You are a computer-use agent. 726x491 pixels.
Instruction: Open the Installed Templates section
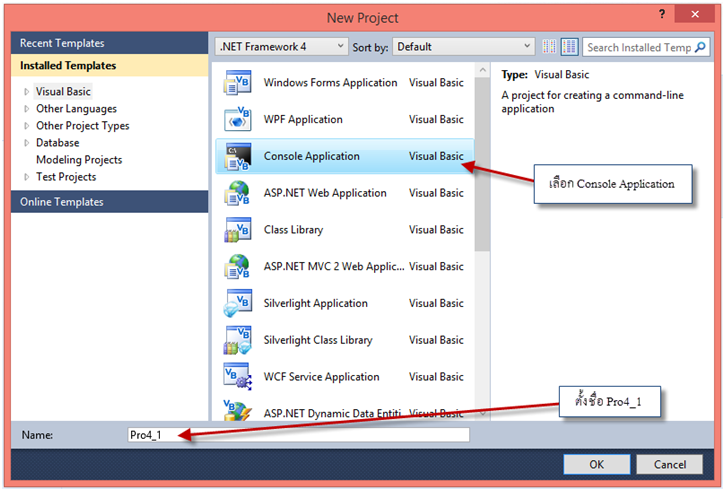[109, 65]
